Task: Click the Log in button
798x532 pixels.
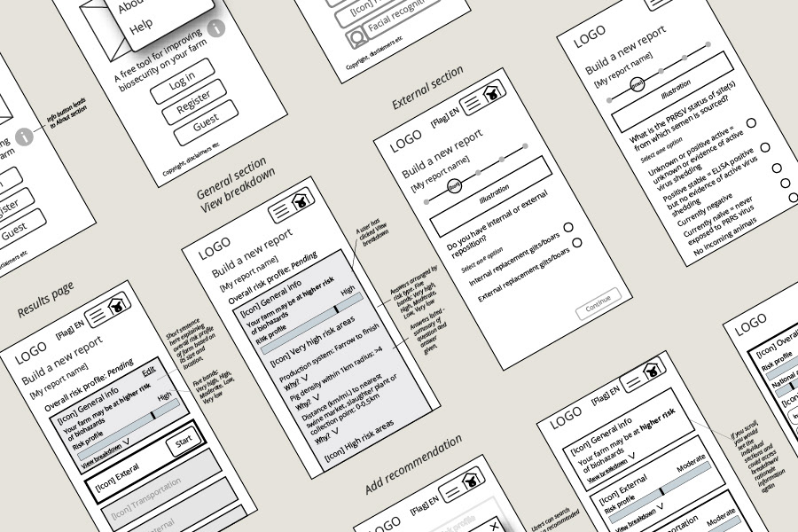Action: (182, 81)
